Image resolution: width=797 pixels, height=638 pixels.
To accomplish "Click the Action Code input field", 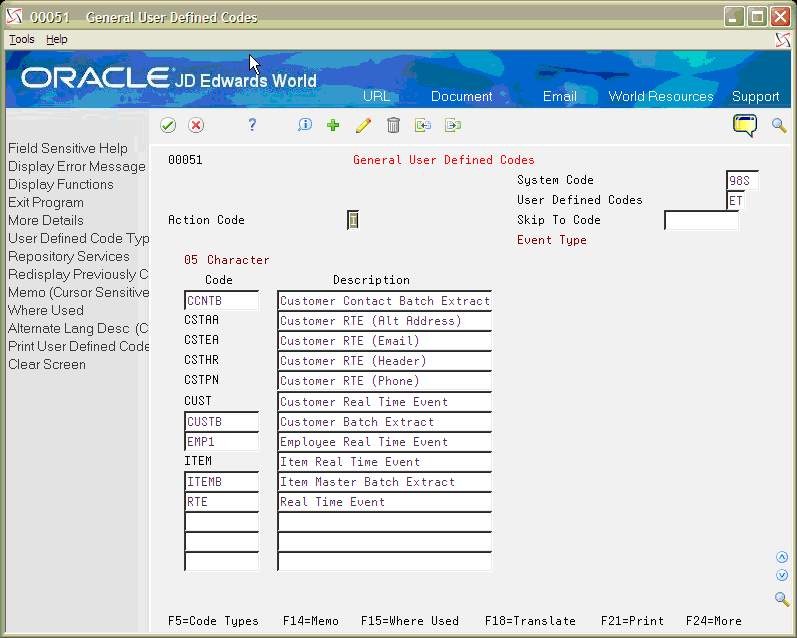I will pyautogui.click(x=353, y=220).
